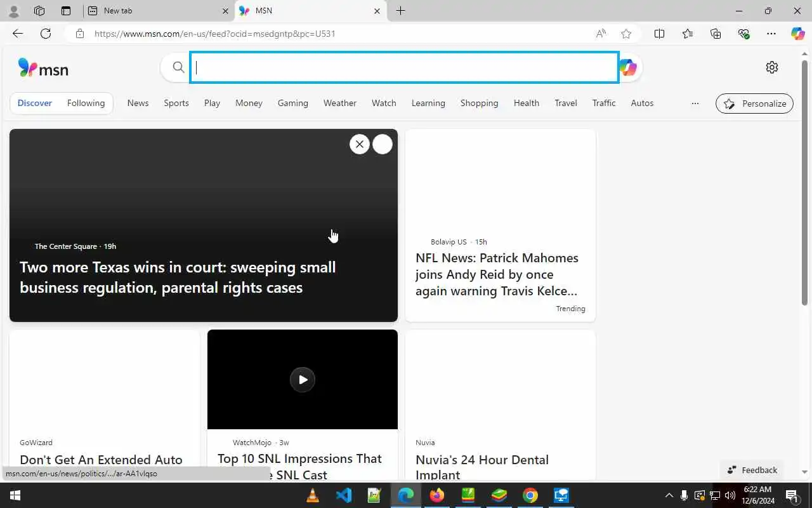Open the browser profile icon

(x=13, y=11)
